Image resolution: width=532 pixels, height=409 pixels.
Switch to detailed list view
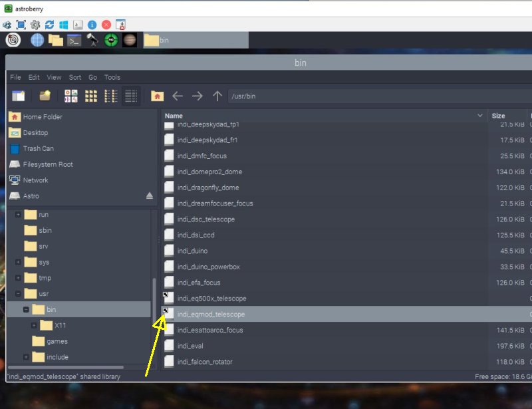point(131,96)
